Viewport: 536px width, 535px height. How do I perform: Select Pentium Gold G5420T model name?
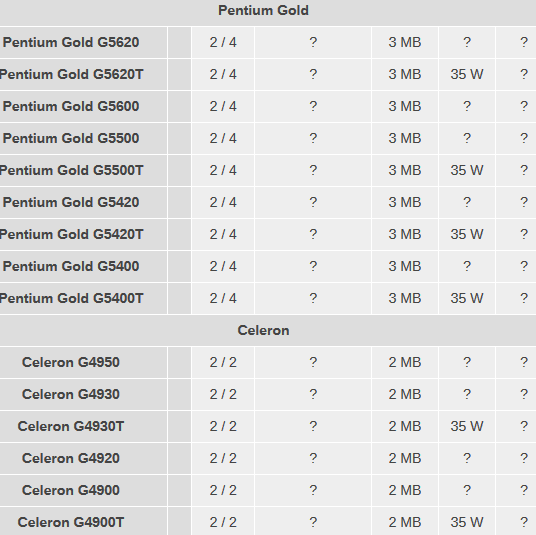coord(71,235)
